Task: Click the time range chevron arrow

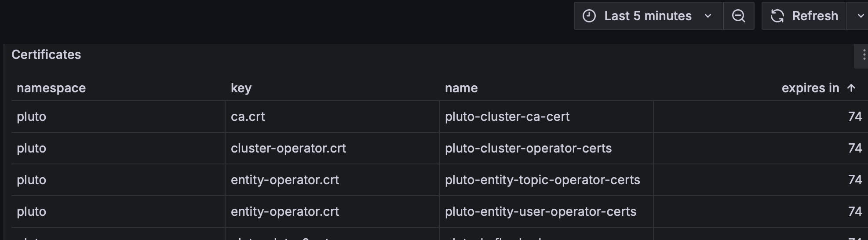Action: click(x=708, y=16)
